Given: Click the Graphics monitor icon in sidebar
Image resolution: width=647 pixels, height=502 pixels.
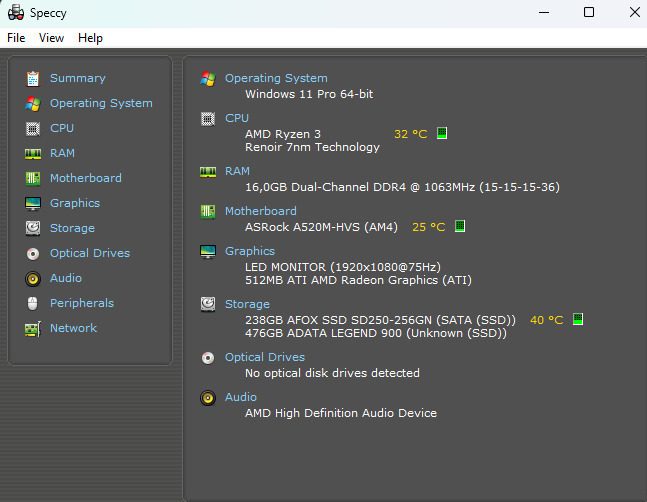Looking at the screenshot, I should pos(33,203).
